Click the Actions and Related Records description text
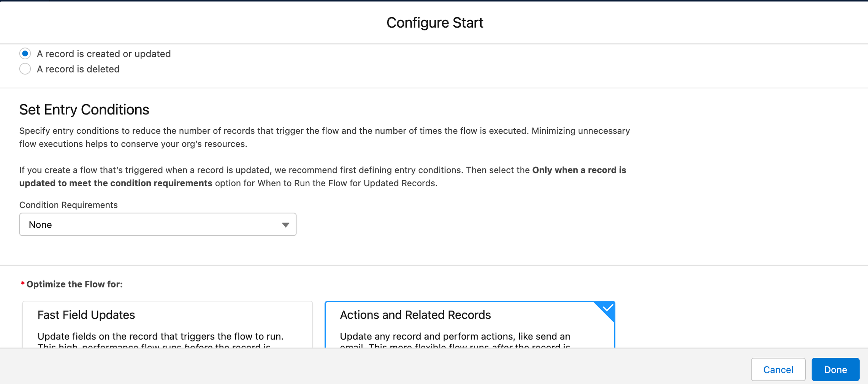Screen dimensions: 868x384 coord(455,336)
